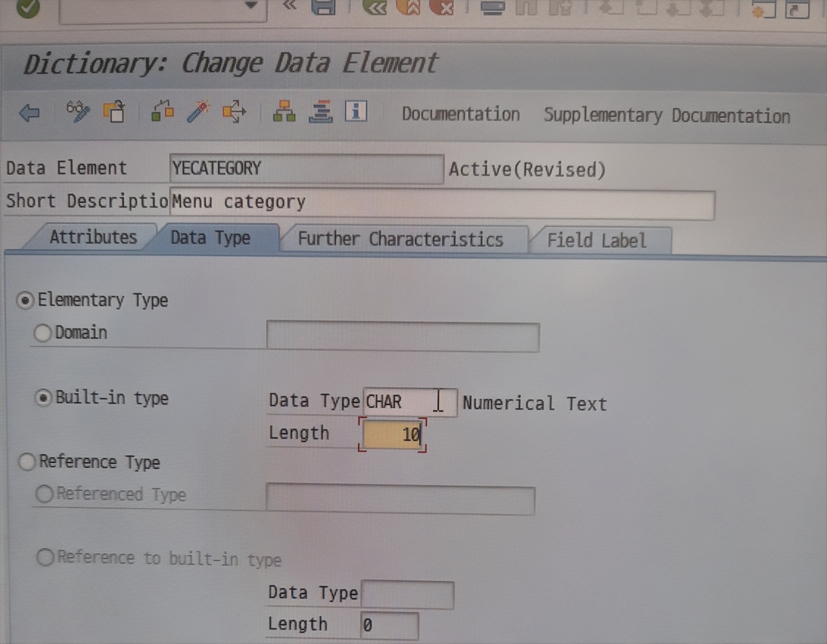Choose the Domain radio button

coord(42,333)
